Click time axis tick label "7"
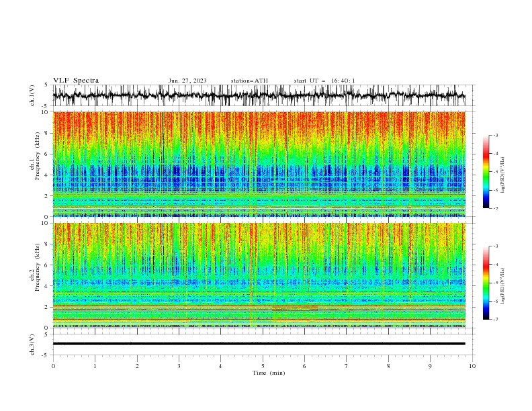 coord(347,366)
